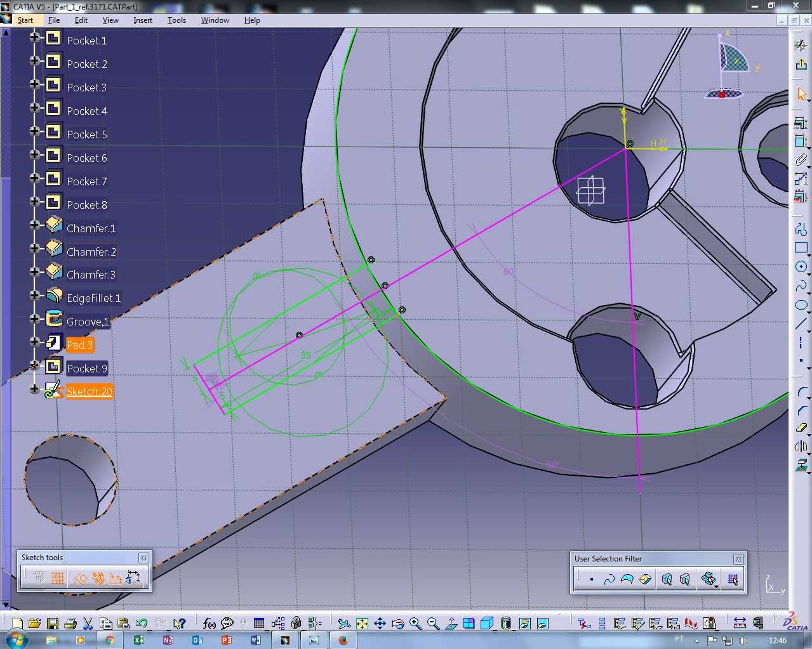Viewport: 812px width, 649px height.
Task: Select the Mirror tool
Action: tap(801, 446)
